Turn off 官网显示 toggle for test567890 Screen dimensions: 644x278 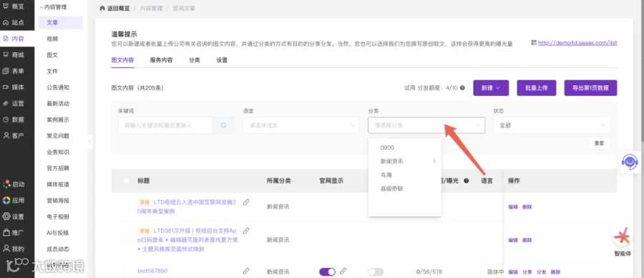coord(327,272)
